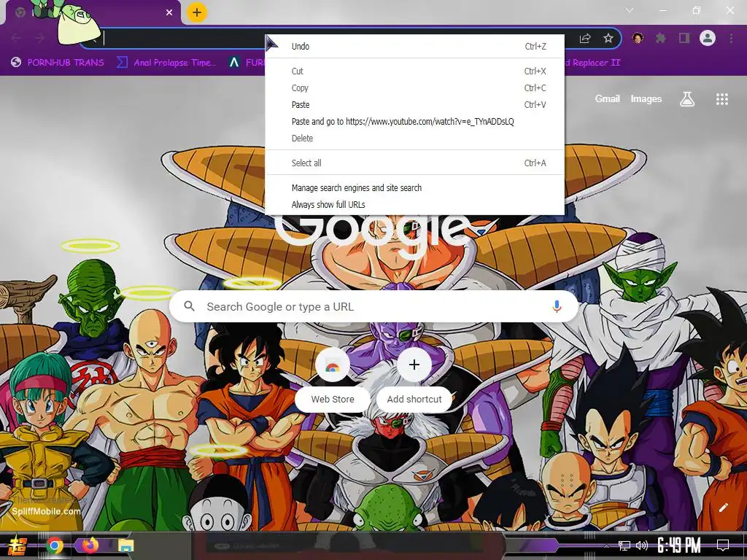
Task: Start voice search with microphone
Action: coord(557,306)
